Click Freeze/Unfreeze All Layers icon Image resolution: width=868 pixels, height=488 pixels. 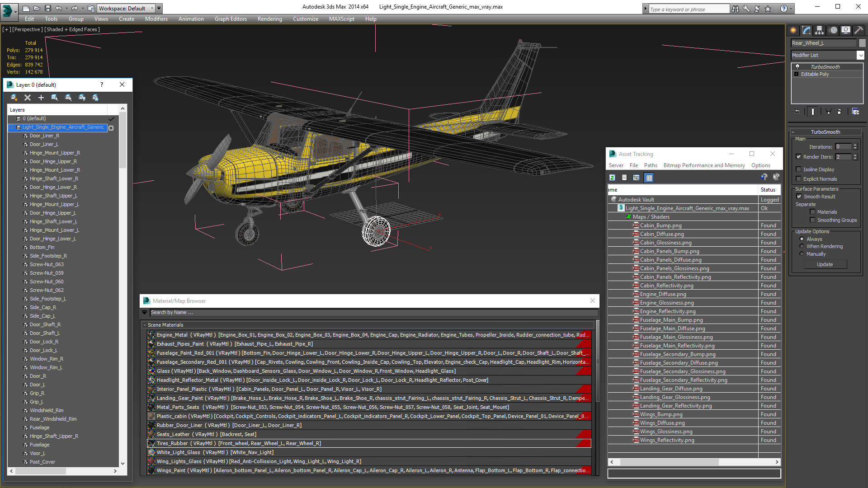95,98
